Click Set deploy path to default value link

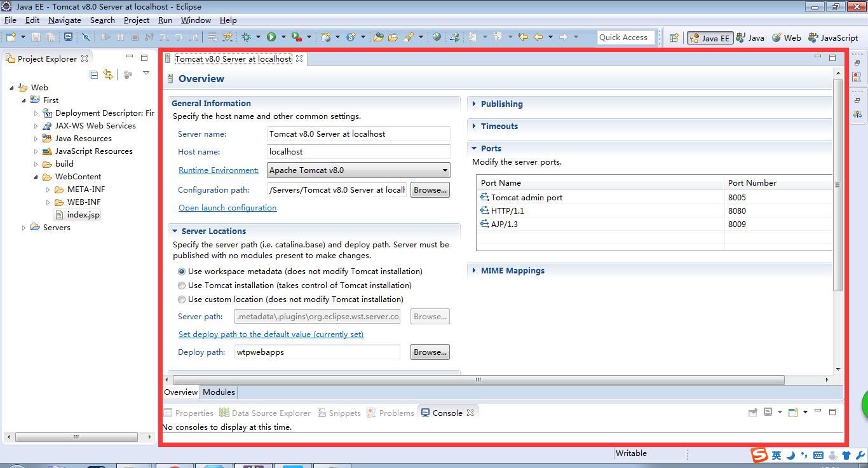click(x=271, y=334)
